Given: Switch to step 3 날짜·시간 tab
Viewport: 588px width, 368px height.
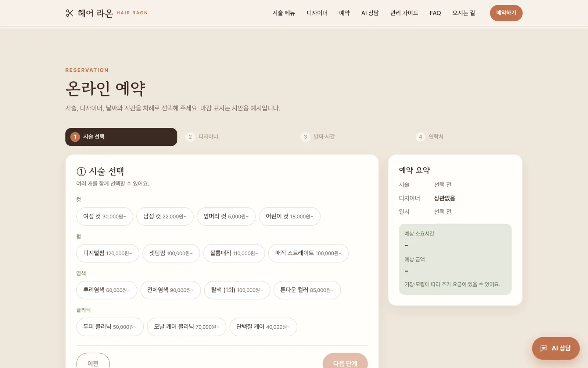Looking at the screenshot, I should pyautogui.click(x=351, y=137).
